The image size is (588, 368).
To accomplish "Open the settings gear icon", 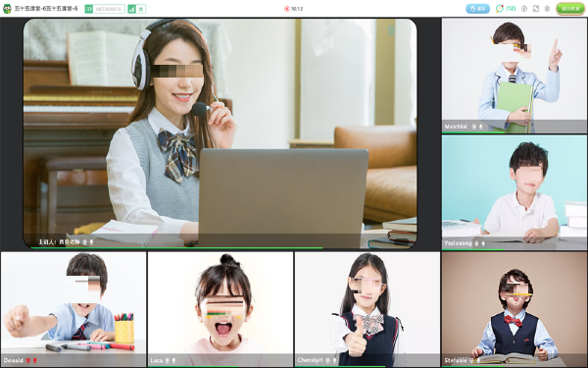I will (x=547, y=9).
